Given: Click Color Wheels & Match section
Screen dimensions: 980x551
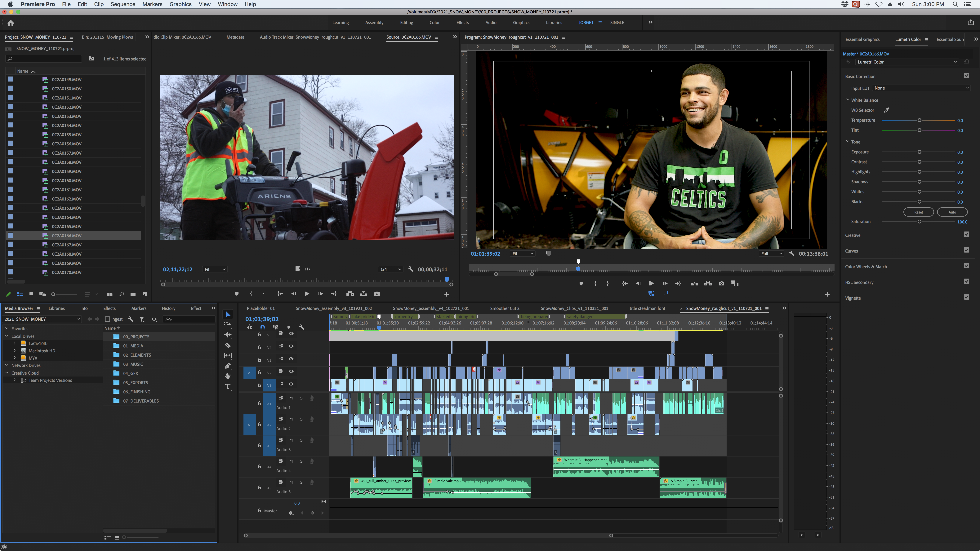Looking at the screenshot, I should 866,267.
